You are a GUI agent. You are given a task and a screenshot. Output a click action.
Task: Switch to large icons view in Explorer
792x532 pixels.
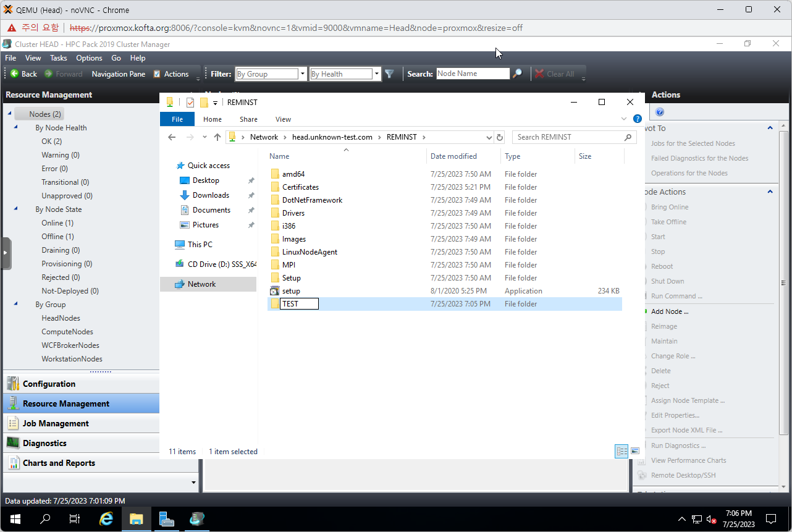[x=634, y=452]
